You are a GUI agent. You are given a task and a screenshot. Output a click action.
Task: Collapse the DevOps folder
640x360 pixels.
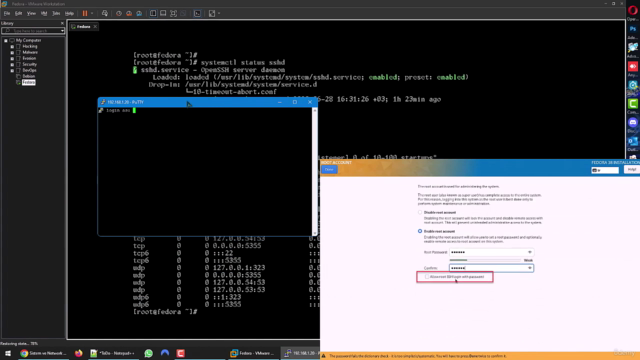(x=12, y=70)
